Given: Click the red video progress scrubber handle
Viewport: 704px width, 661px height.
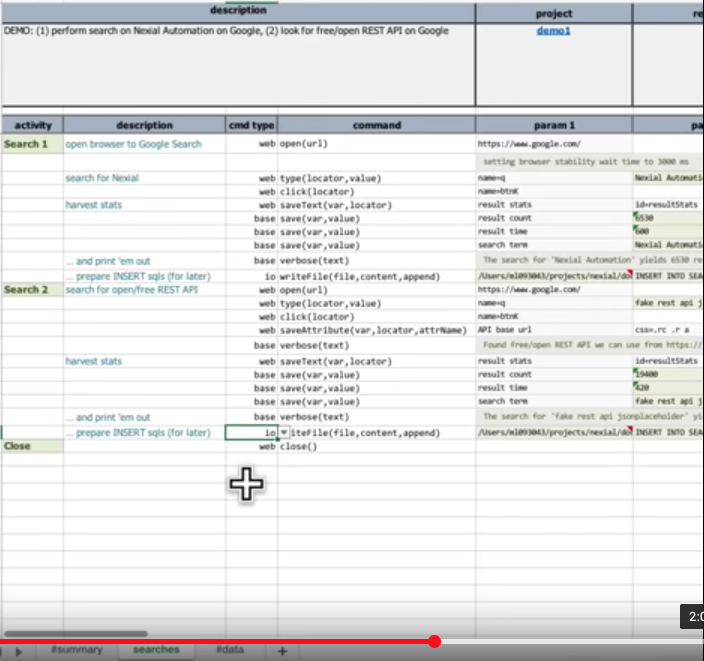Looking at the screenshot, I should coord(434,641).
